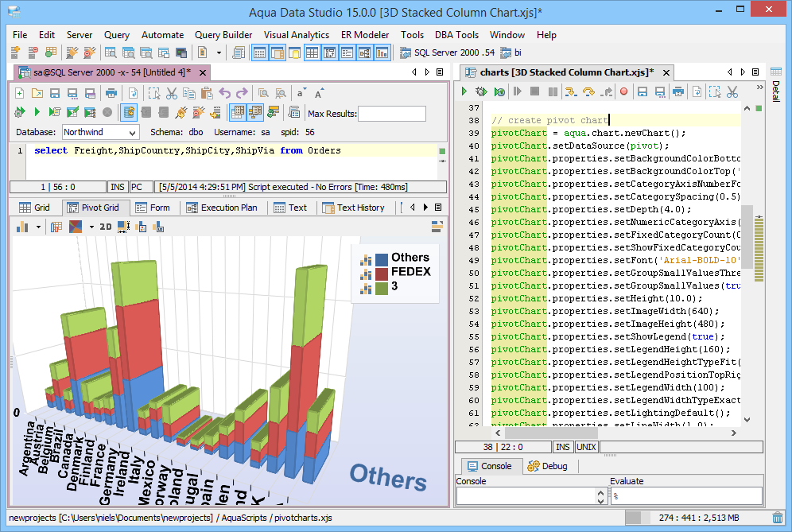Click the Paste clipboard icon in query toolbar
This screenshot has width=792, height=532.
[207, 93]
